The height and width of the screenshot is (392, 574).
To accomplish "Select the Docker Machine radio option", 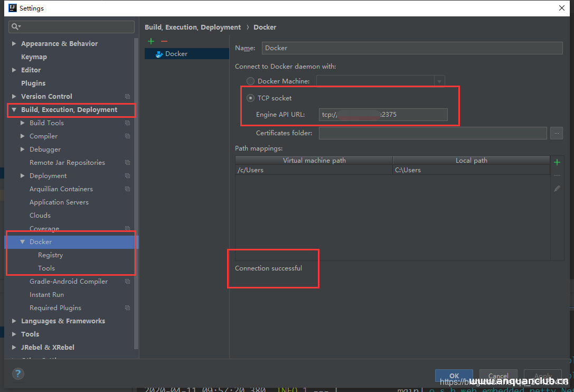I will tap(250, 81).
